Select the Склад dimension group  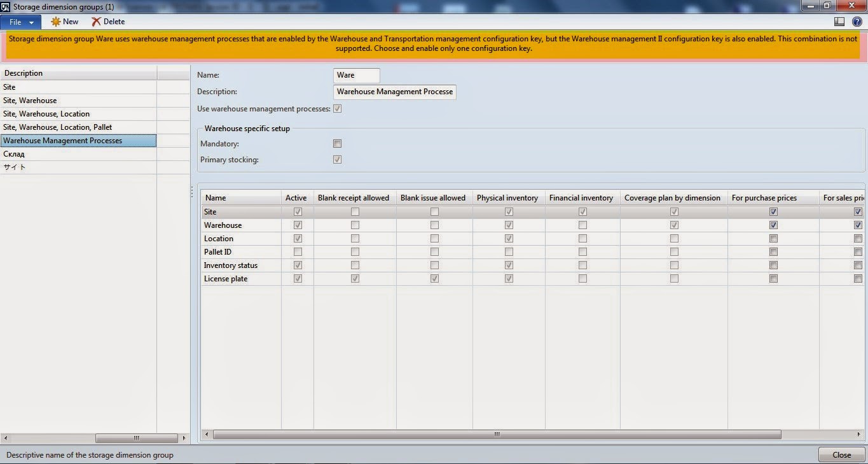click(x=17, y=153)
